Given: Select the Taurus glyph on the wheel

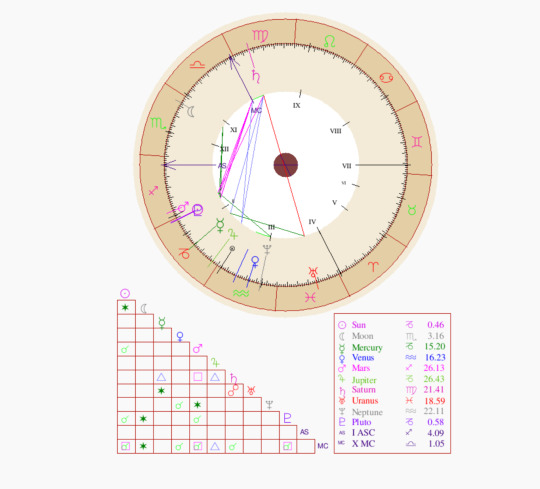Looking at the screenshot, I should point(412,210).
